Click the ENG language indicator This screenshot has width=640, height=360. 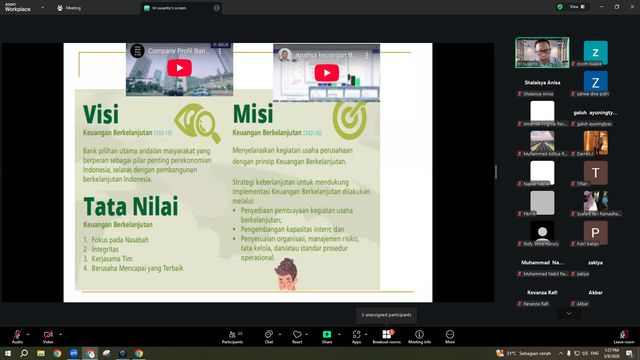pyautogui.click(x=595, y=353)
